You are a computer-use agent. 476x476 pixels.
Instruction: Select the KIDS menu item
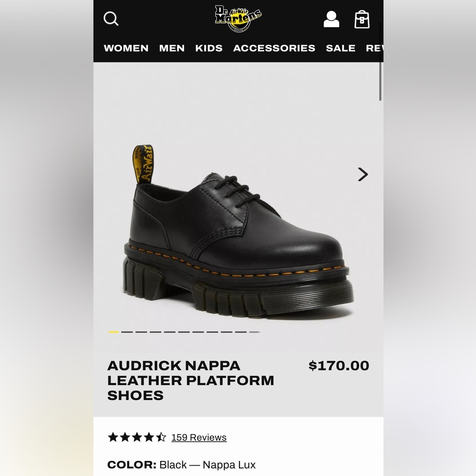(x=209, y=48)
